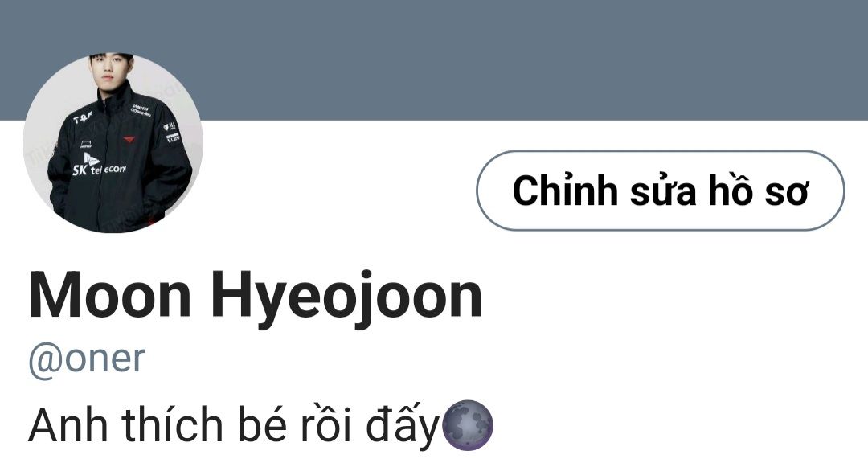Click the sponsor patches on jacket sleeve
Viewport: 868px width, 463px height.
point(172,133)
